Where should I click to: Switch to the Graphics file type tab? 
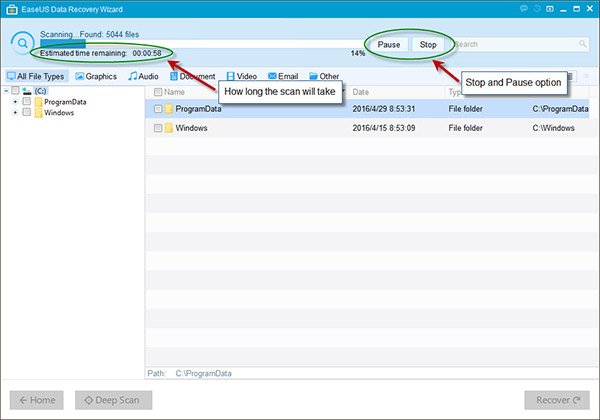point(96,76)
